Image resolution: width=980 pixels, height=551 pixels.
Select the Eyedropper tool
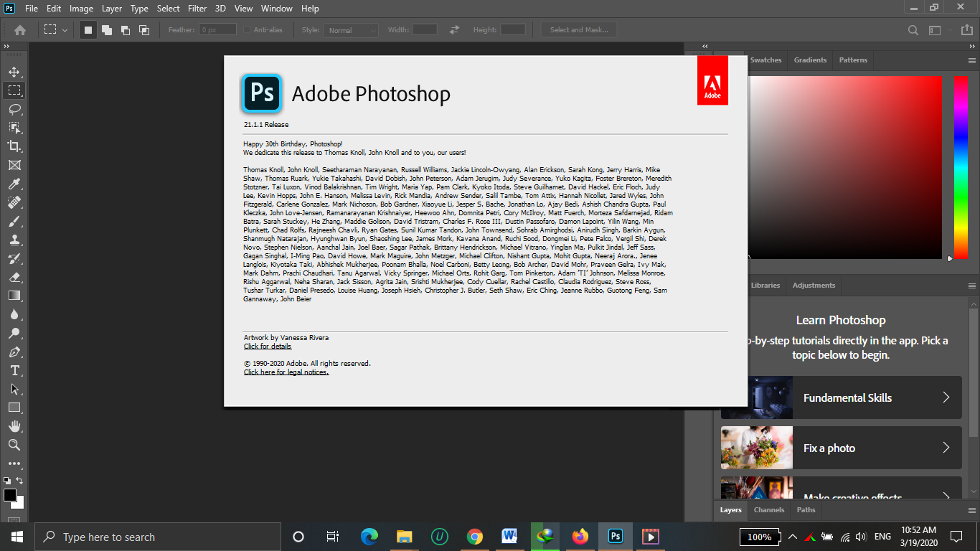pyautogui.click(x=14, y=184)
